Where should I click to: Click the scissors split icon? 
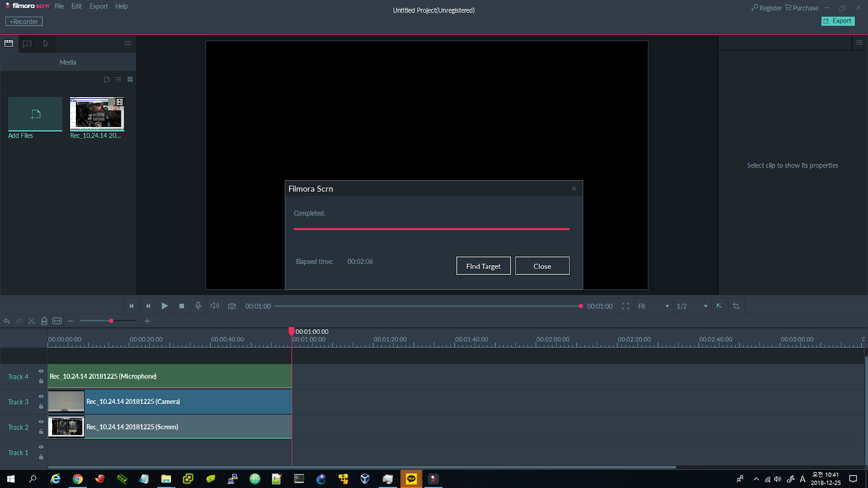[x=31, y=321]
